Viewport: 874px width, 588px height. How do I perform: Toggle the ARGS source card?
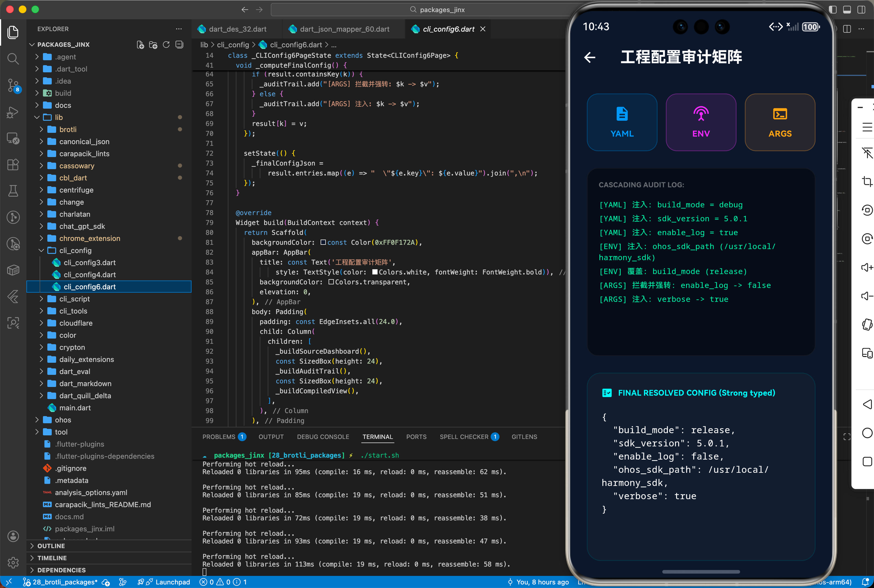pos(780,122)
